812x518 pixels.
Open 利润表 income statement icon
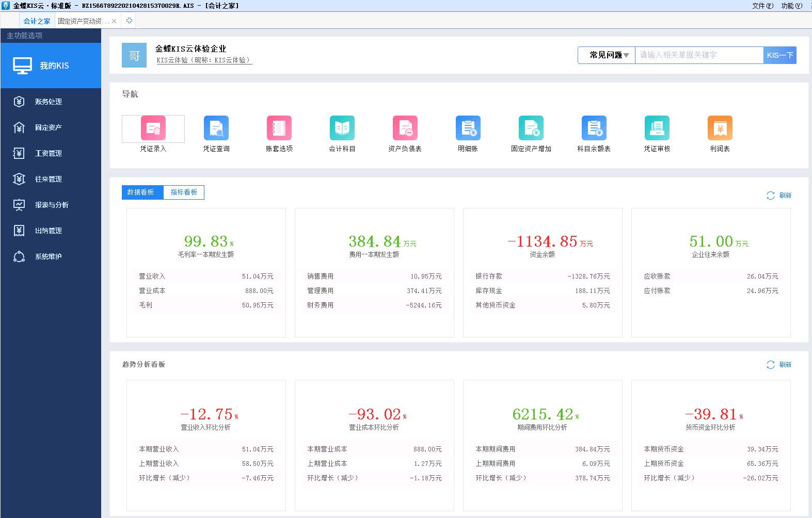(x=720, y=128)
